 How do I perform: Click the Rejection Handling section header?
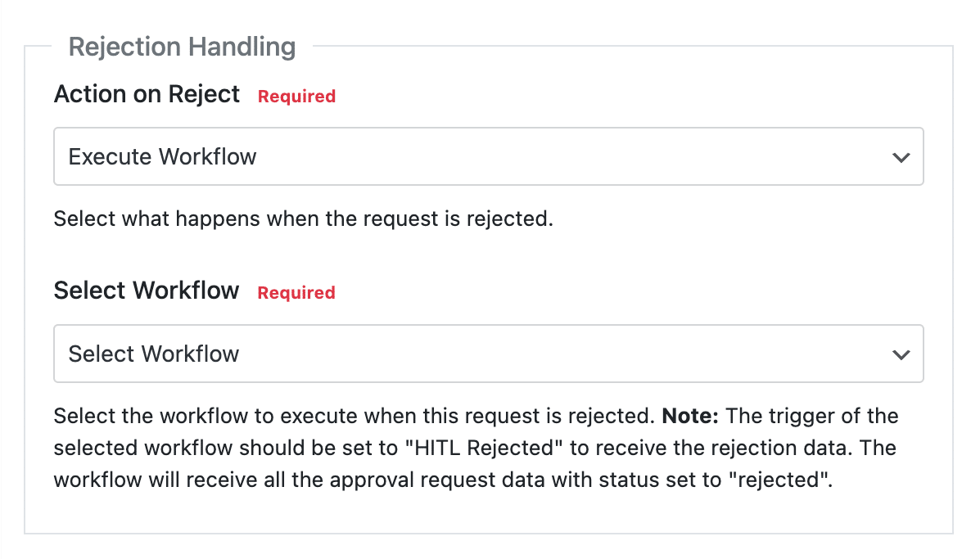[x=182, y=47]
